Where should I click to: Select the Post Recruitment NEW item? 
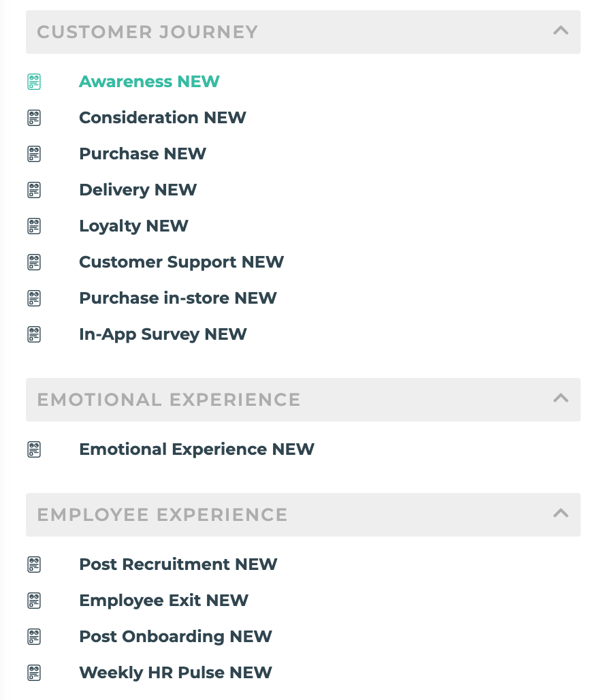[x=178, y=564]
